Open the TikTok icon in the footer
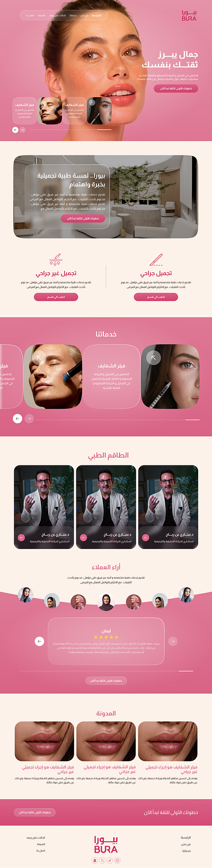This screenshot has height=868, width=212. click(110, 861)
